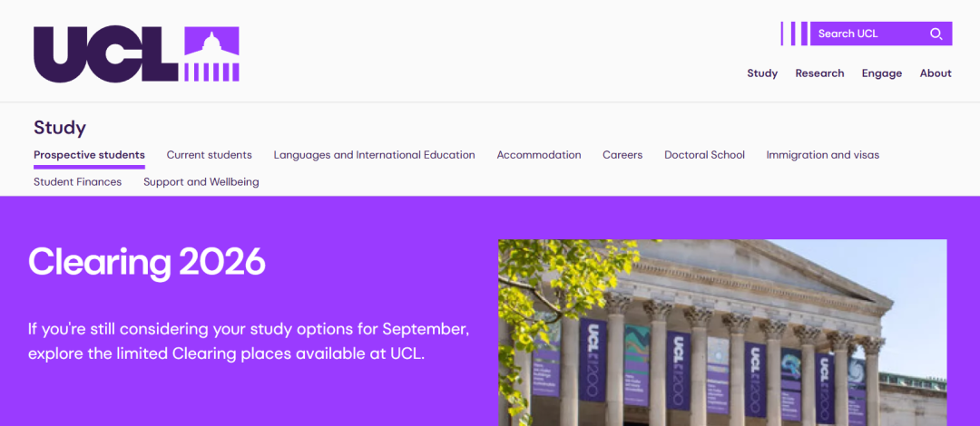
Task: Open the Accommodation section
Action: (539, 155)
